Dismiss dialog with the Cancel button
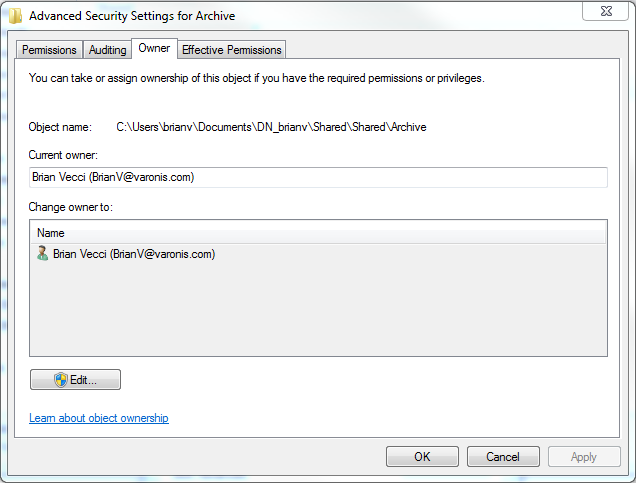 [x=503, y=457]
